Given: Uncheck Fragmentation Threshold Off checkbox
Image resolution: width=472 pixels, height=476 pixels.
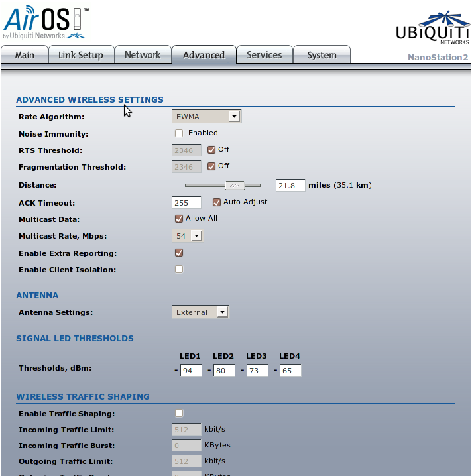Looking at the screenshot, I should (211, 166).
